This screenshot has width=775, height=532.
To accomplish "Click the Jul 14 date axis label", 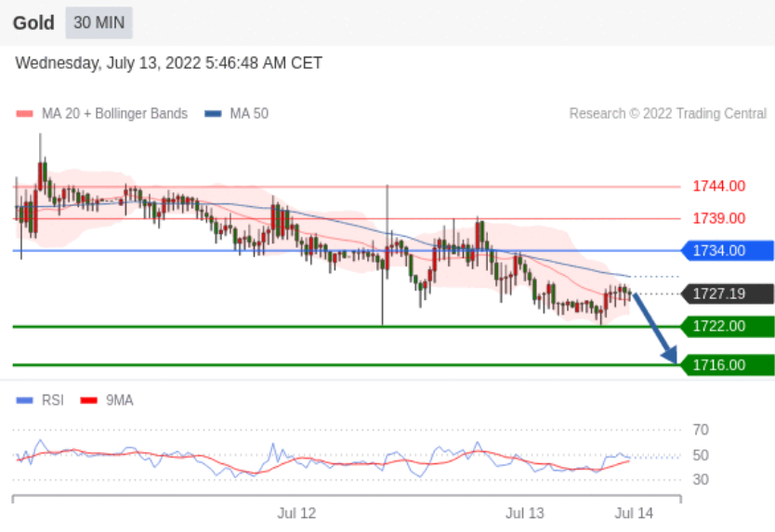I will [634, 513].
